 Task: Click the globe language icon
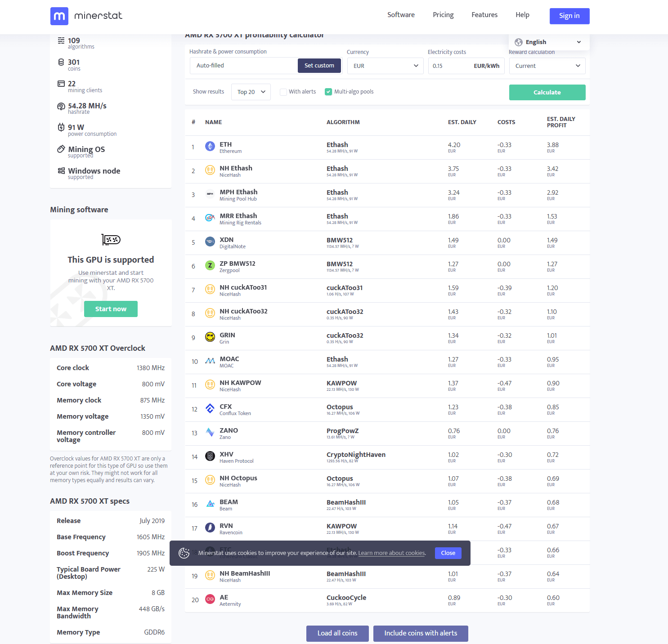tap(519, 42)
